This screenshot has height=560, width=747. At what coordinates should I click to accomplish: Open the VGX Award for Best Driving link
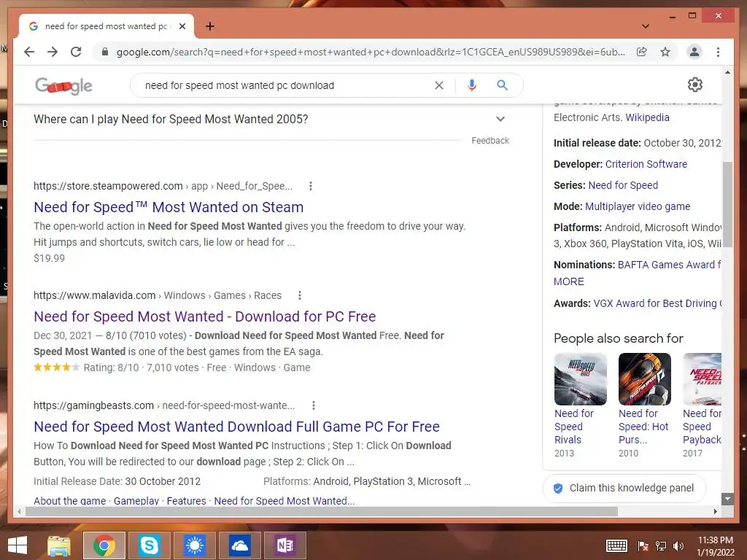pos(657,303)
